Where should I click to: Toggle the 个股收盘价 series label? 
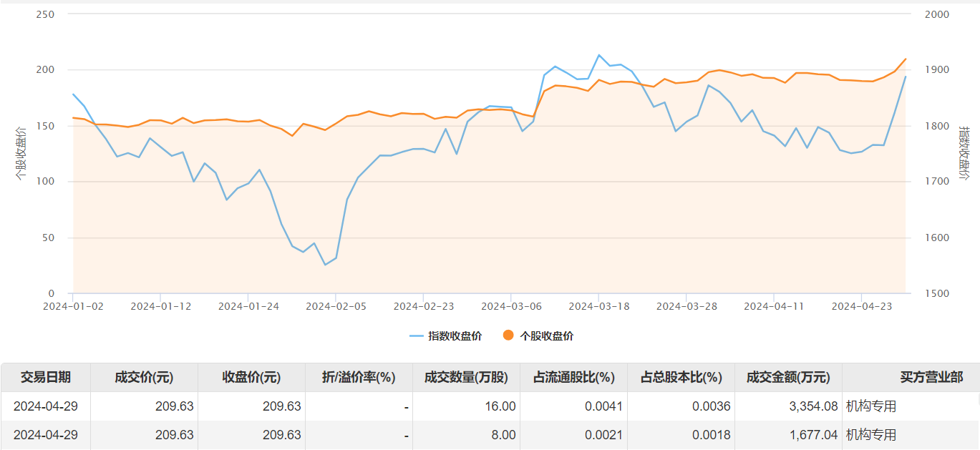coord(546,336)
